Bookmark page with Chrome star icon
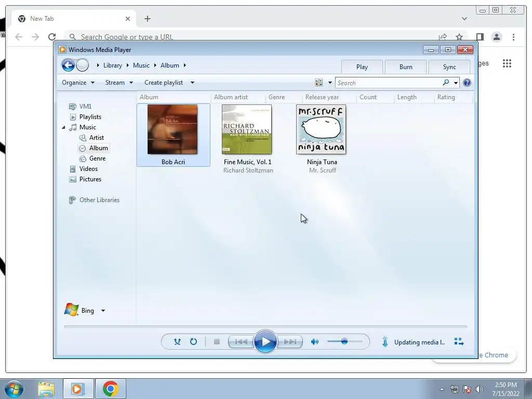The width and height of the screenshot is (532, 399). 459,37
